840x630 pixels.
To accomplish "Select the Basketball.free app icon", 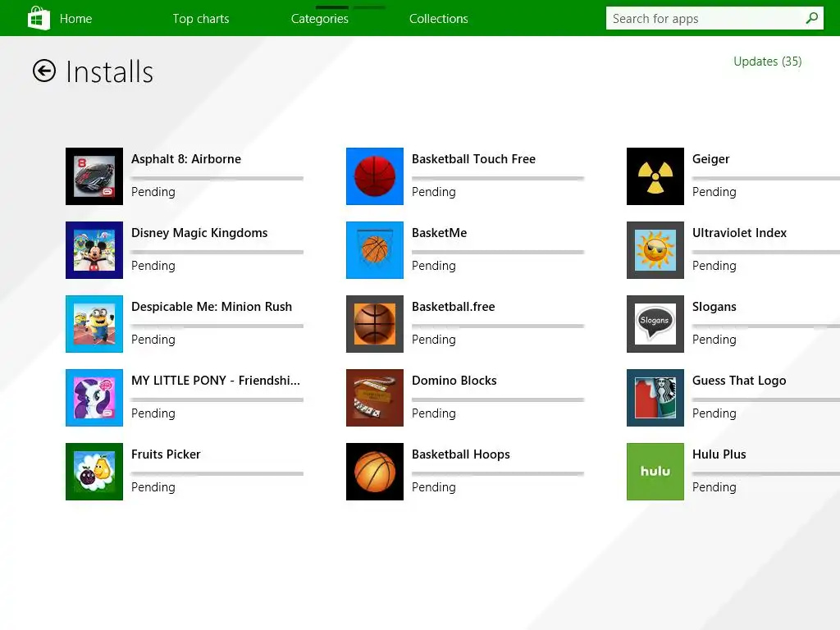I will [374, 324].
